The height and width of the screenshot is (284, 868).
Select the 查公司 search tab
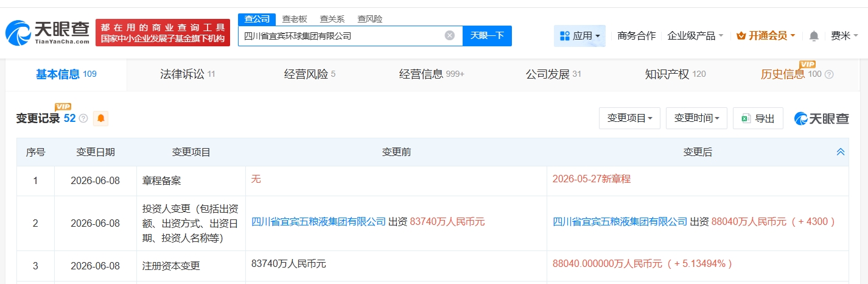coord(256,19)
